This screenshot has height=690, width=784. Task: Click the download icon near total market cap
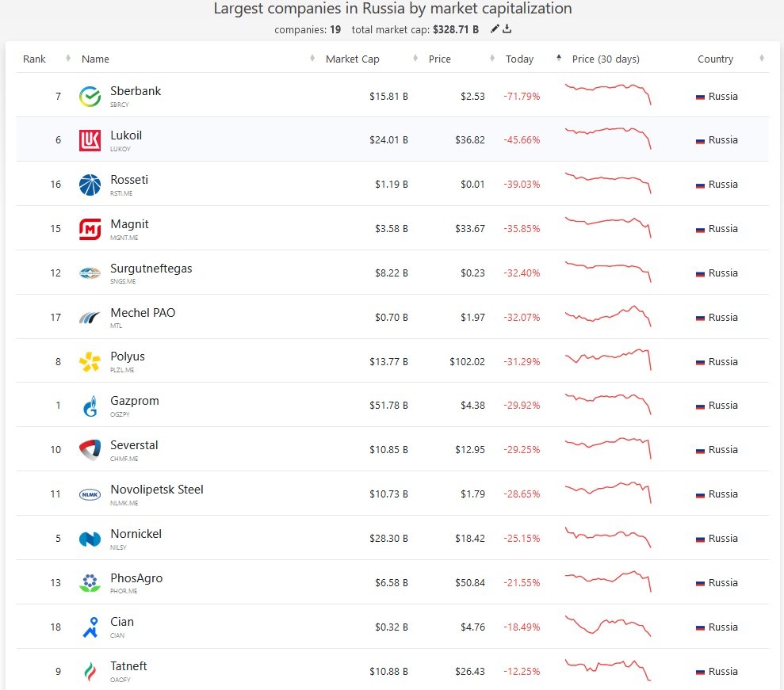coord(507,29)
